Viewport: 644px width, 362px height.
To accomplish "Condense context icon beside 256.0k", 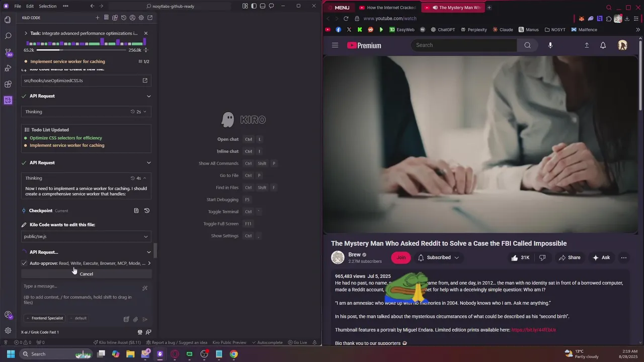I will coord(146,50).
